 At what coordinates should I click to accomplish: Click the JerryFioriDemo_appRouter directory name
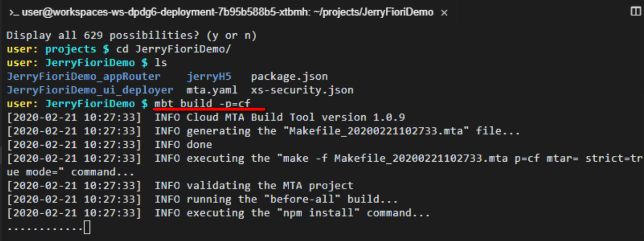[84, 77]
